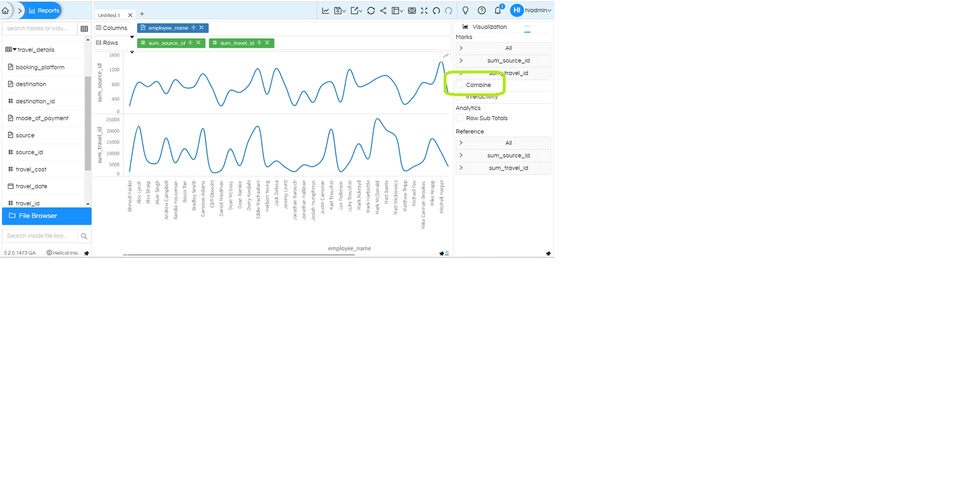Expand All under Marks

pos(461,48)
